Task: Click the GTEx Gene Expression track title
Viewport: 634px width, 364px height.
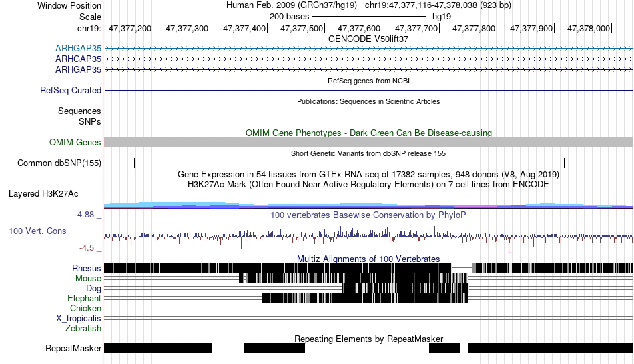Action: pos(368,175)
